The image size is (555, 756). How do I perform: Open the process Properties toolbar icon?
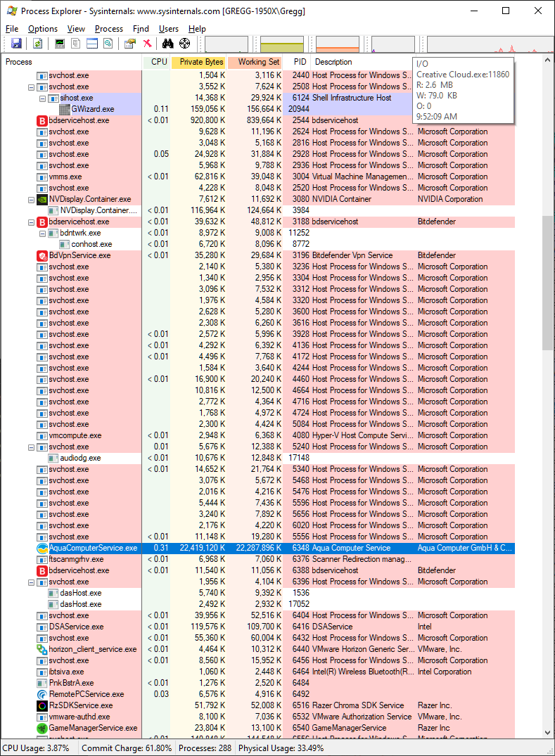coord(130,44)
